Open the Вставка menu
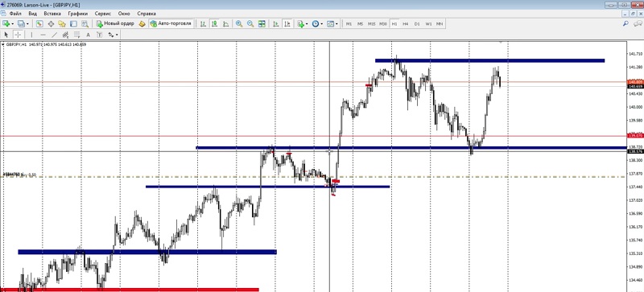 click(52, 13)
